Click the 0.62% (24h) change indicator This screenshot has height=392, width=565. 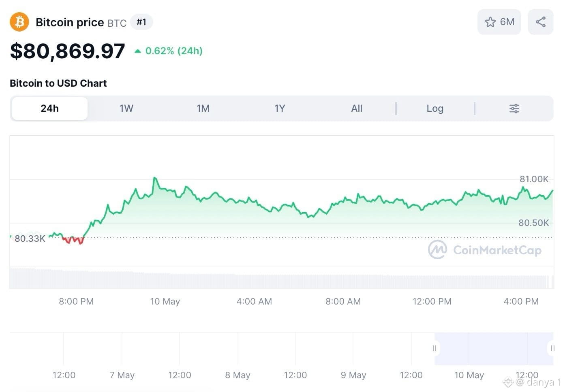[x=169, y=51]
